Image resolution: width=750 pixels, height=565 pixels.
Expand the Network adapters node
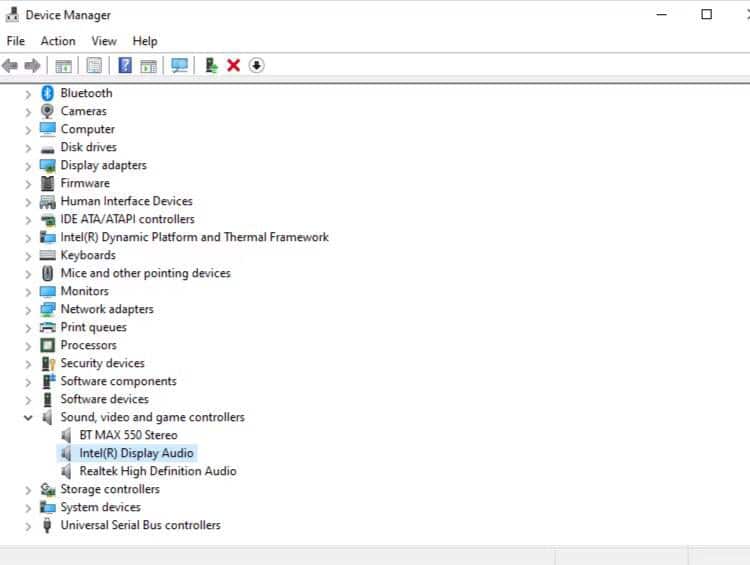point(28,310)
